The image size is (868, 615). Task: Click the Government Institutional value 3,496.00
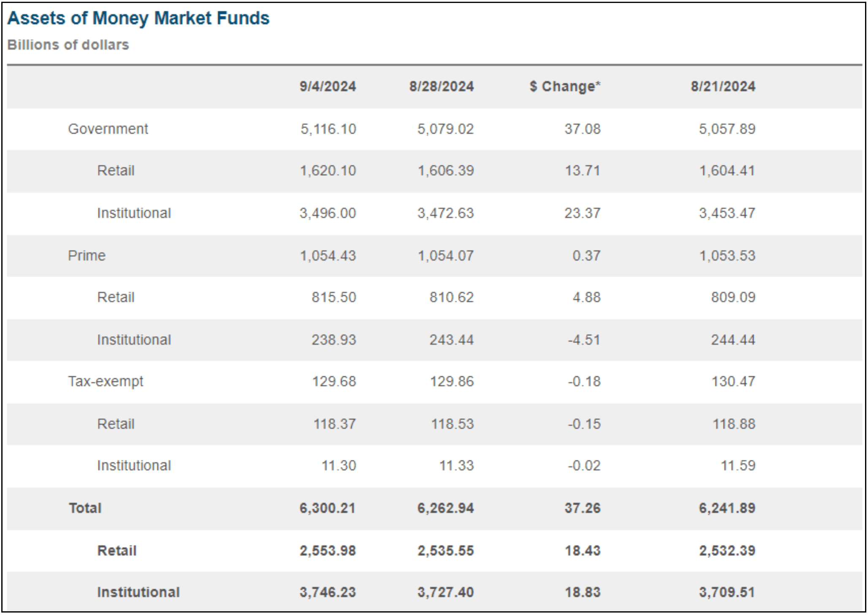click(328, 213)
